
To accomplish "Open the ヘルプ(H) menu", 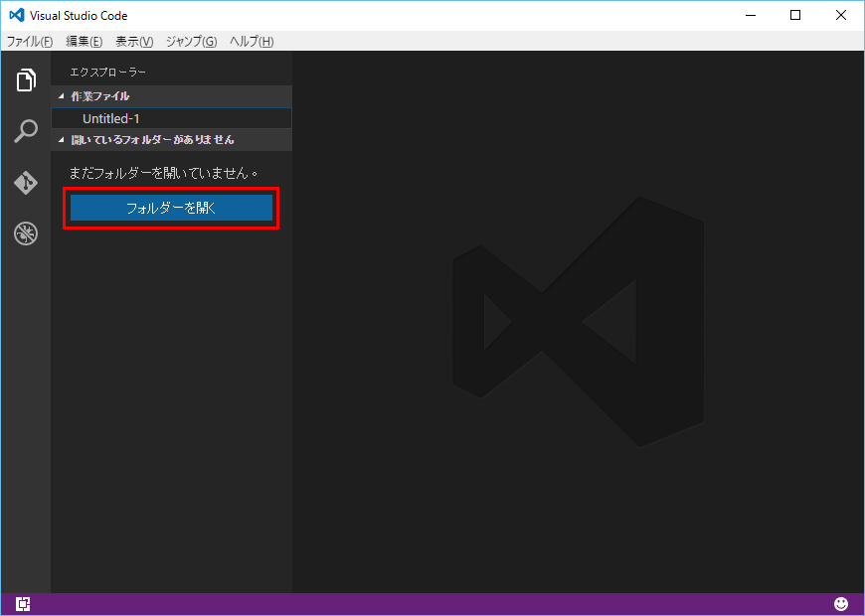I will tap(252, 42).
